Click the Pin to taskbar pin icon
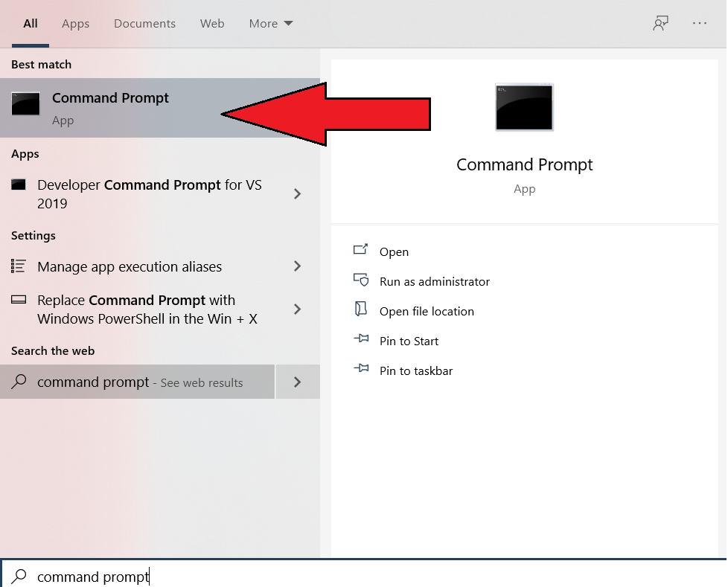Viewport: 728px width, 587px height. 361,368
